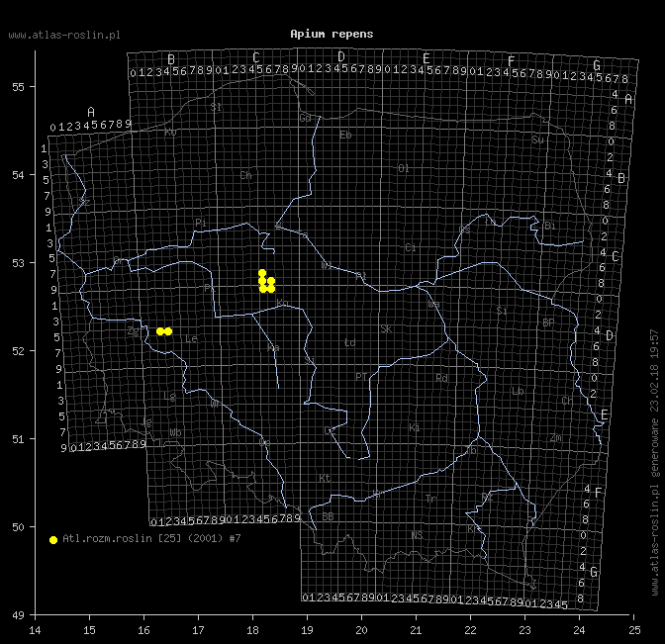Click longitude label 18 on the bottom axis
The width and height of the screenshot is (665, 644).
pos(252,630)
